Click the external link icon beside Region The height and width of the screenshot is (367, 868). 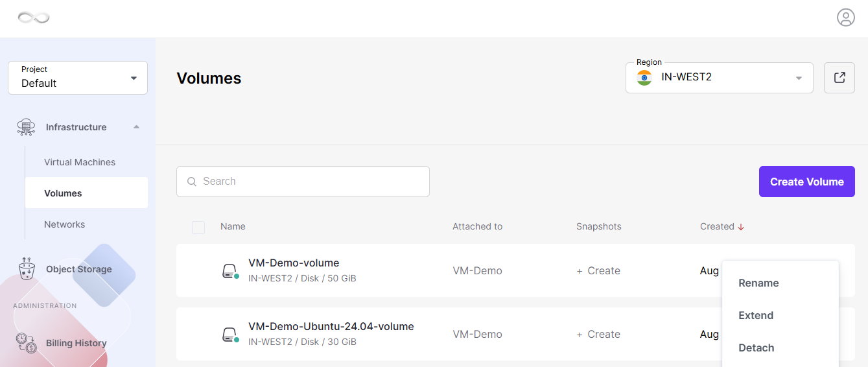click(x=839, y=78)
